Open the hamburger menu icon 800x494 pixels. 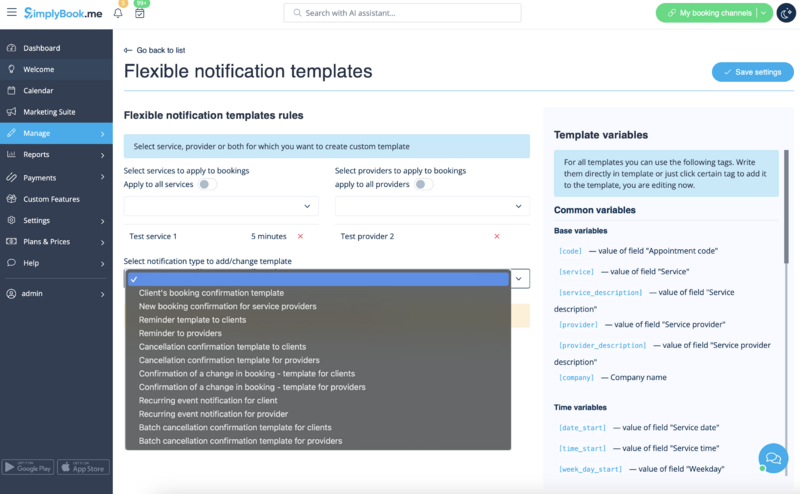(11, 12)
